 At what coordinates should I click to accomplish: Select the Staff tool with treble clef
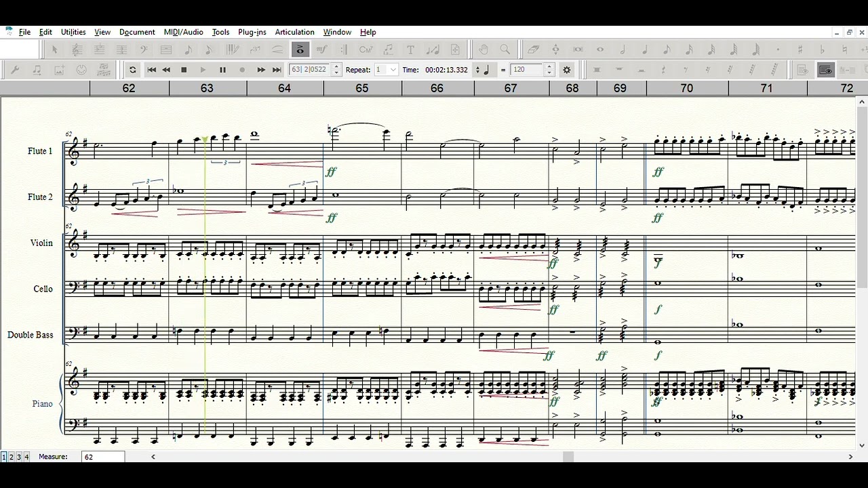pyautogui.click(x=77, y=49)
